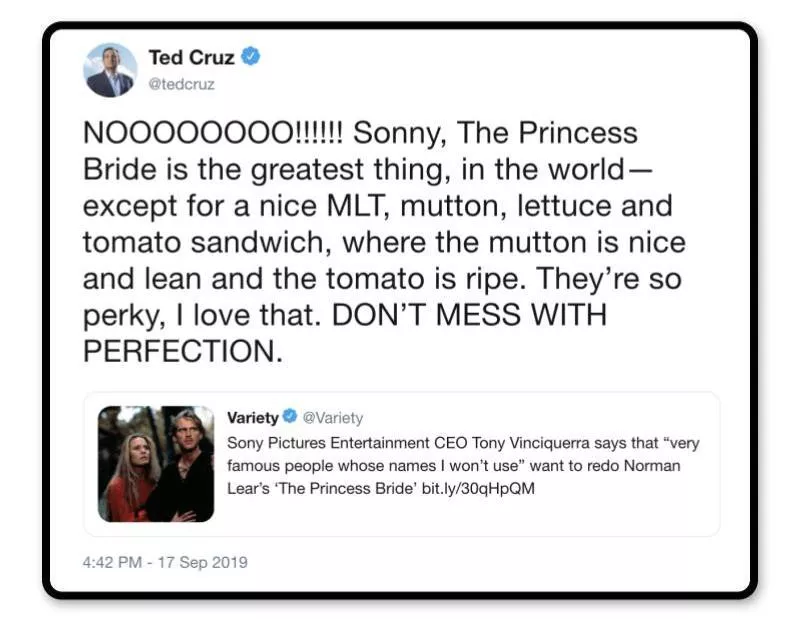Select the @Variety handle
This screenshot has width=800, height=619.
click(x=333, y=417)
